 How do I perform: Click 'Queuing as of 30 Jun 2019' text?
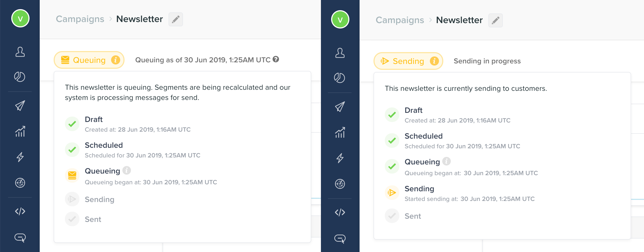(203, 60)
